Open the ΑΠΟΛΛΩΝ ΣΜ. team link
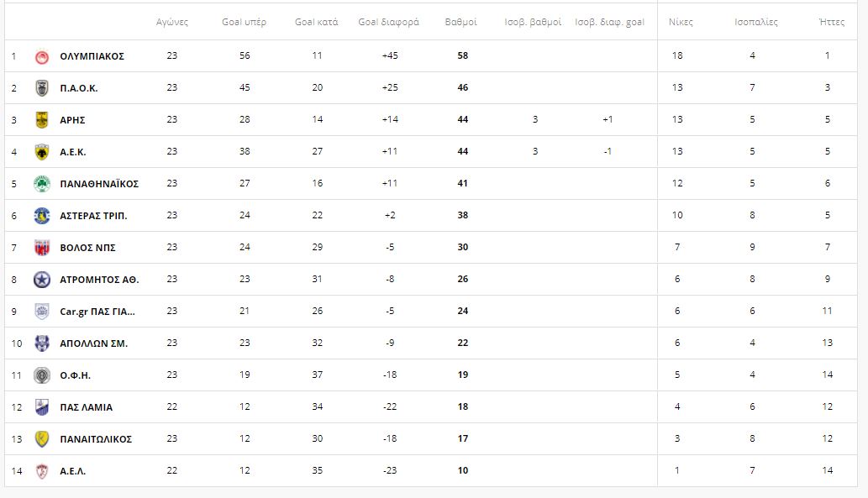868x498 pixels. point(94,343)
